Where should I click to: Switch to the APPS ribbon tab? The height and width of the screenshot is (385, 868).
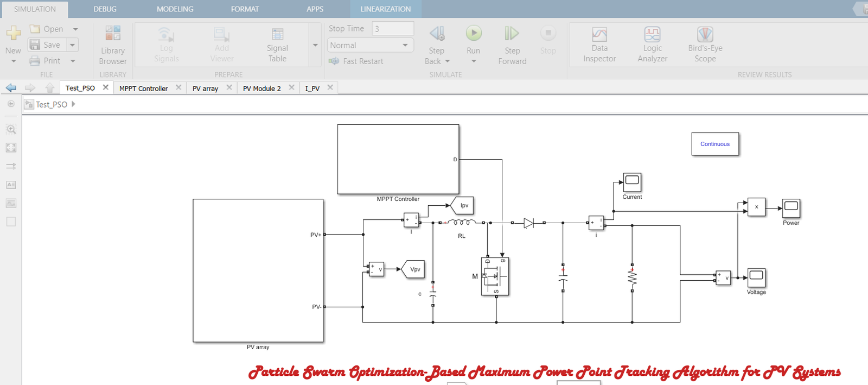pos(315,9)
